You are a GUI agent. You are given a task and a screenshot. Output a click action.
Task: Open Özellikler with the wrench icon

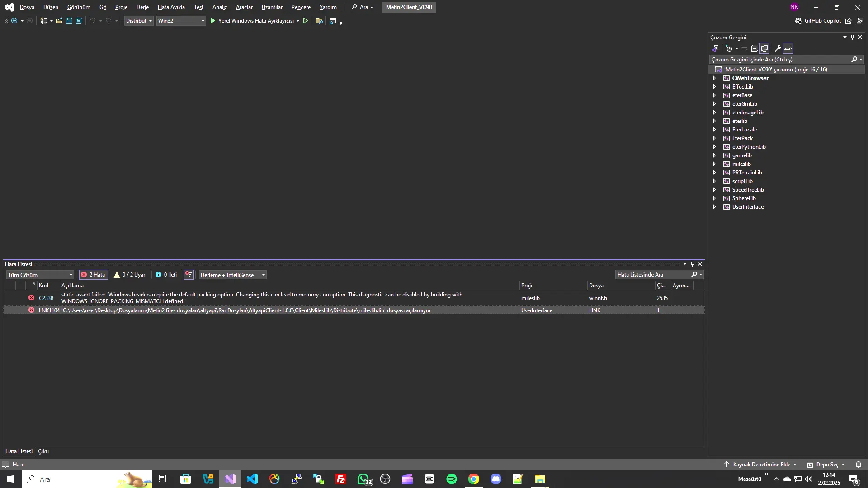tap(778, 48)
